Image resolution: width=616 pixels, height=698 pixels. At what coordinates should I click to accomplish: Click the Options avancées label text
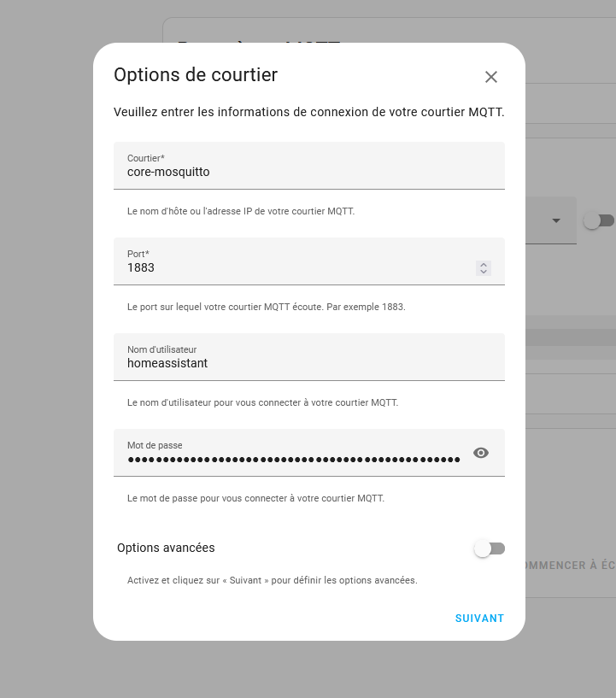pyautogui.click(x=166, y=548)
